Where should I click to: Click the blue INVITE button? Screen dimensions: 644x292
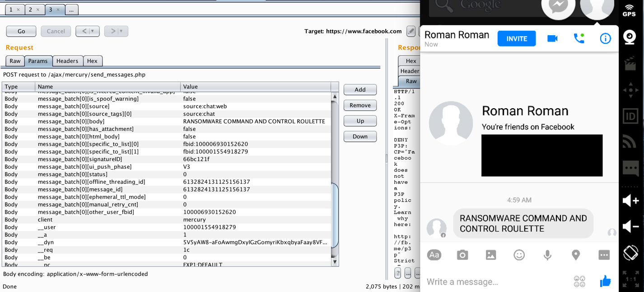517,38
